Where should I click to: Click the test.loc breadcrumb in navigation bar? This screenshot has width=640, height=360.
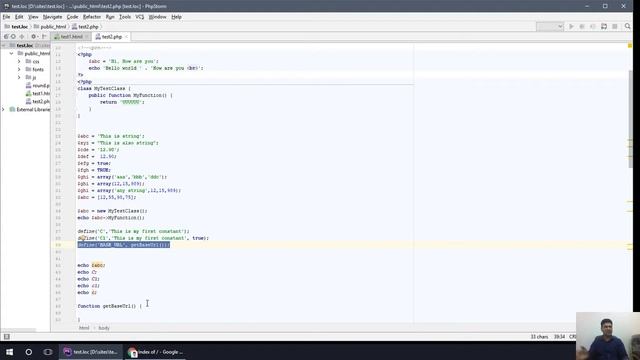click(16, 27)
